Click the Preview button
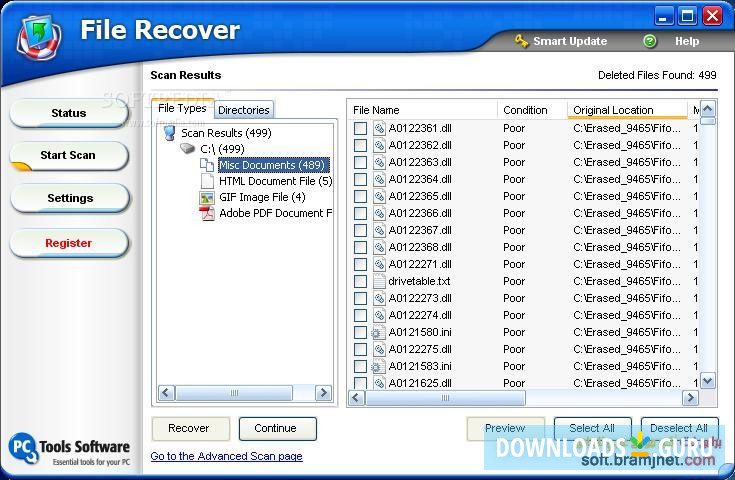 click(506, 428)
